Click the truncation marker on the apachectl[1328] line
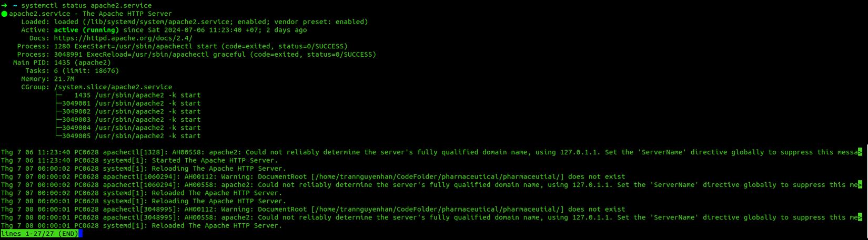This screenshot has width=868, height=240. point(860,152)
